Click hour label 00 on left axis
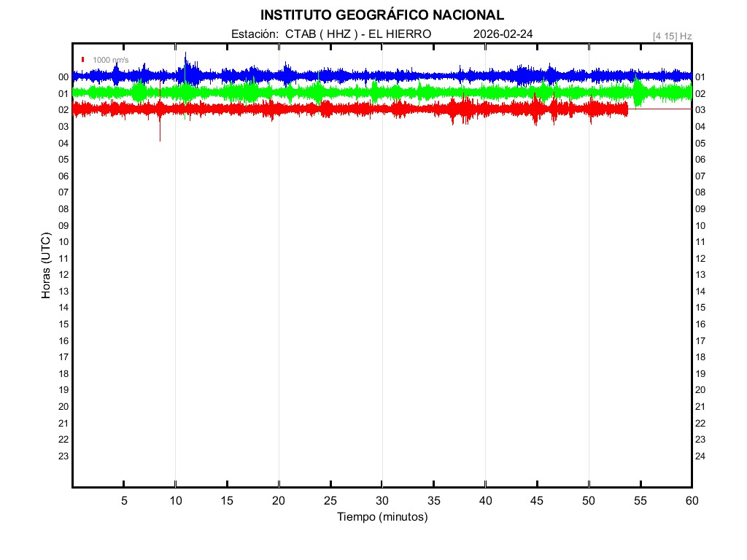 point(63,77)
